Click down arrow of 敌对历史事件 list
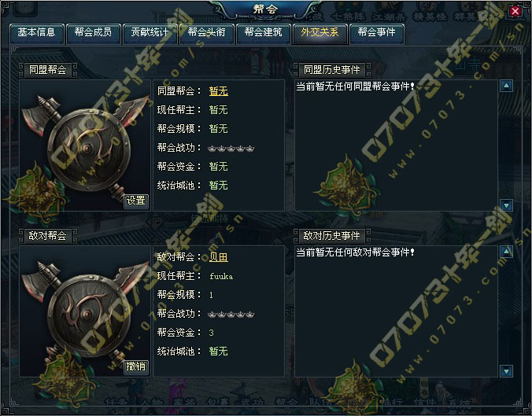The height and width of the screenshot is (416, 532). (x=506, y=371)
